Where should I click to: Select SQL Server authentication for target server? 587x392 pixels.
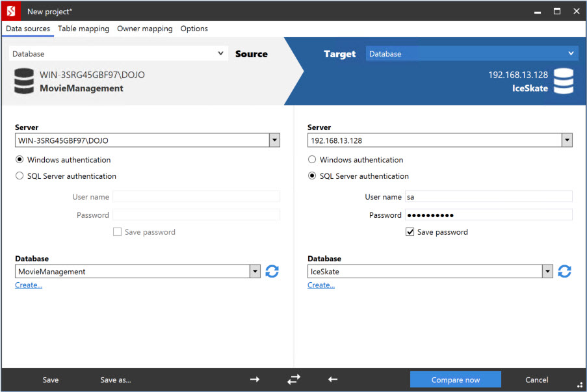pyautogui.click(x=312, y=176)
